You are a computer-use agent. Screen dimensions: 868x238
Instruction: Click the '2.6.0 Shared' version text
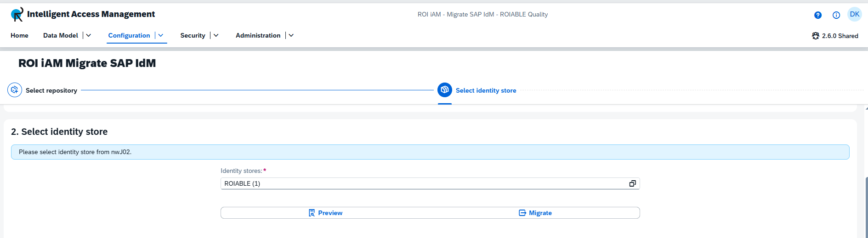pyautogui.click(x=840, y=36)
